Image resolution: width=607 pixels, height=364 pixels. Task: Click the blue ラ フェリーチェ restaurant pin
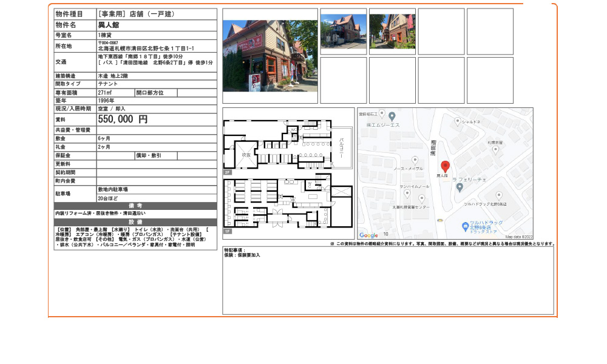pos(459,187)
